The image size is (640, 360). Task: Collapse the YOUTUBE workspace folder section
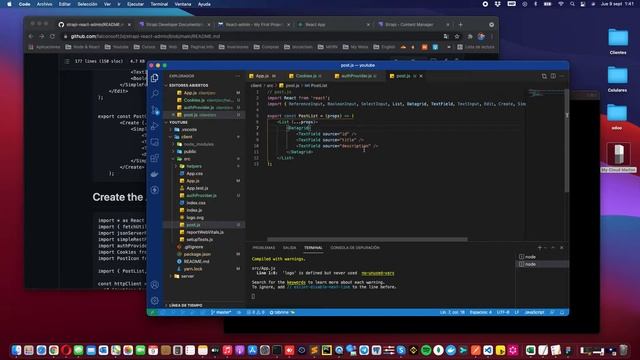178,122
